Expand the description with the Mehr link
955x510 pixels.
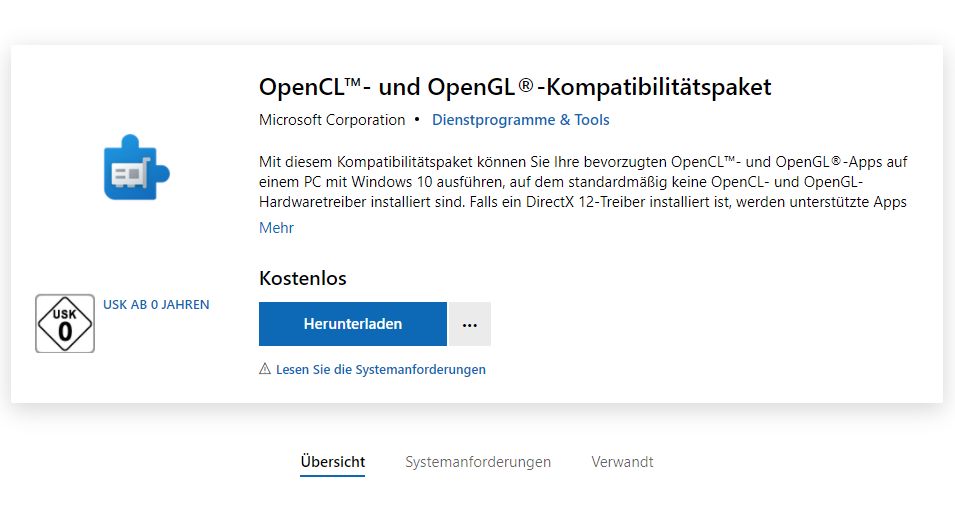click(x=277, y=228)
